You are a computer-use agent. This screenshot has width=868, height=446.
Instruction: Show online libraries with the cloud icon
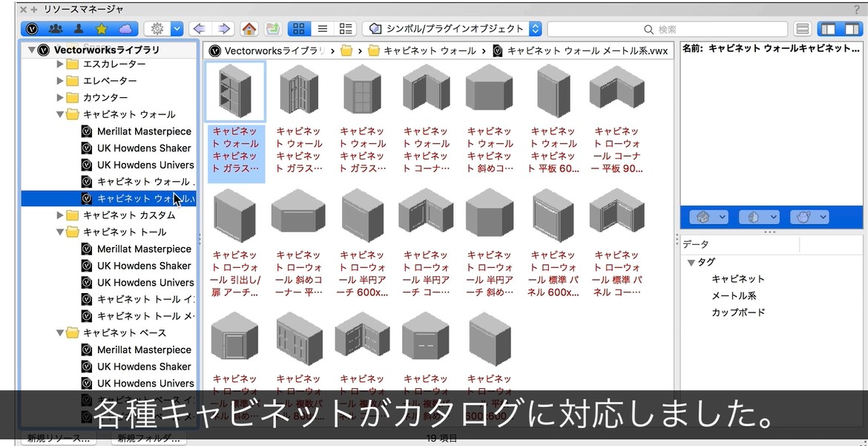click(125, 29)
